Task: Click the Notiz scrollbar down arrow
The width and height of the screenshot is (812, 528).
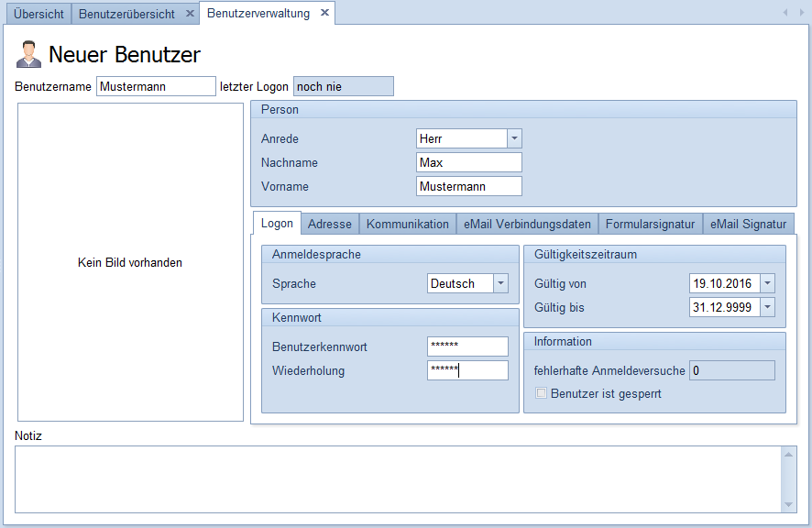Action: point(788,504)
